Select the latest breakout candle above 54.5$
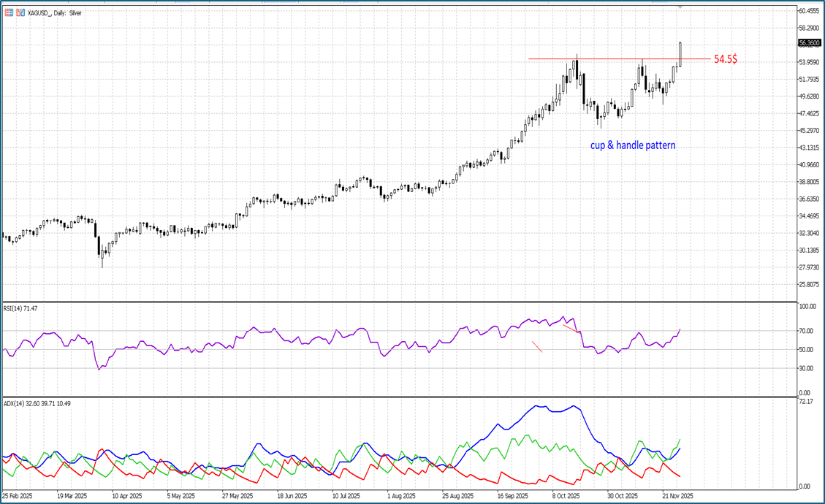The image size is (825, 504). click(680, 54)
